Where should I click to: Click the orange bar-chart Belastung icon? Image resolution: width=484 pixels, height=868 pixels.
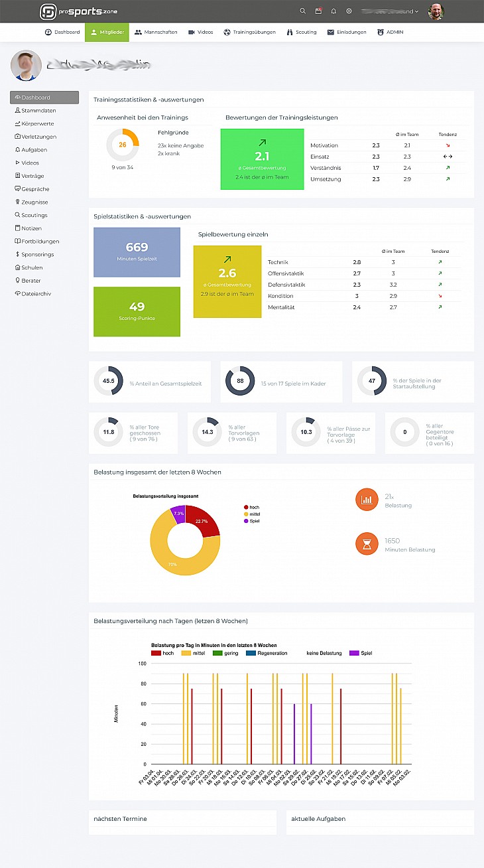click(x=367, y=499)
